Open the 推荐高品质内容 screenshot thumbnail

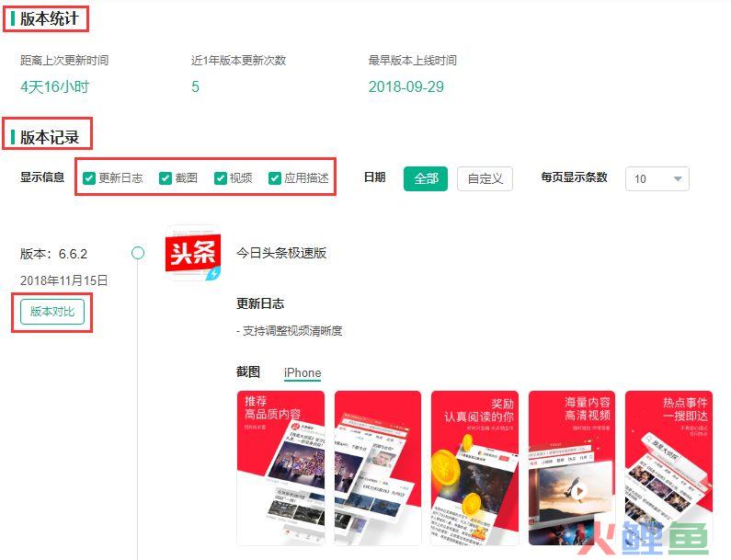280,468
